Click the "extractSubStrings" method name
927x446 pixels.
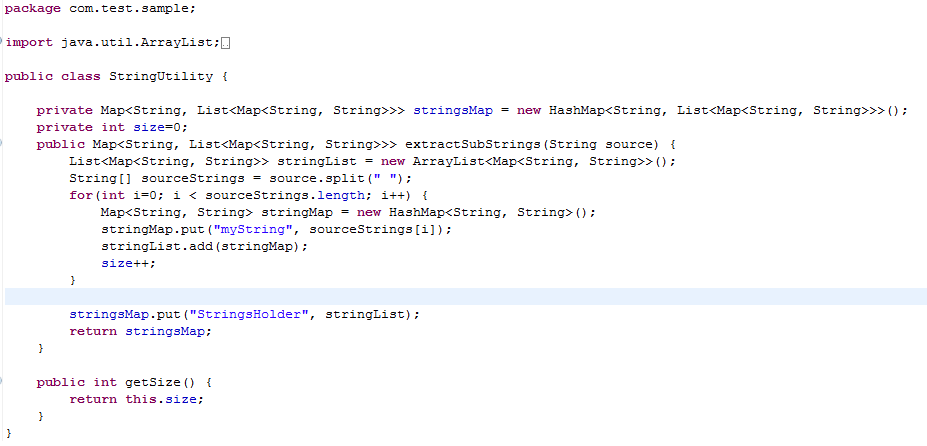tap(474, 144)
